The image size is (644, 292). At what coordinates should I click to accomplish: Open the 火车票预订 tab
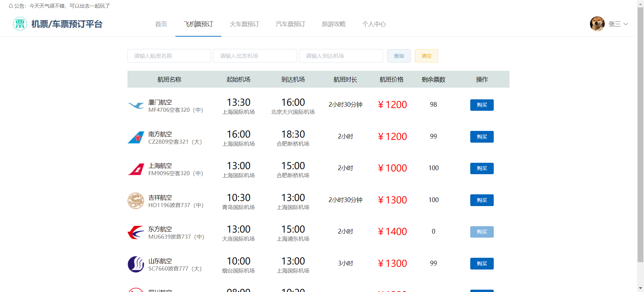point(244,24)
